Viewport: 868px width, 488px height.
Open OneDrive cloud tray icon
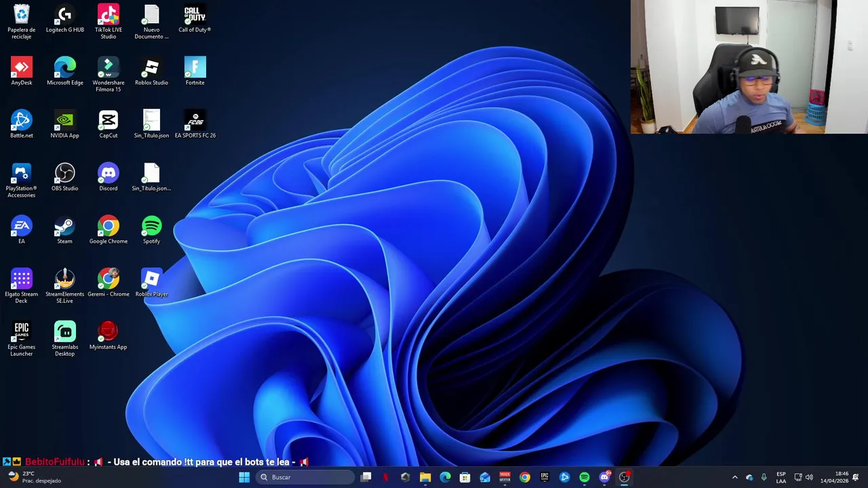click(x=749, y=477)
